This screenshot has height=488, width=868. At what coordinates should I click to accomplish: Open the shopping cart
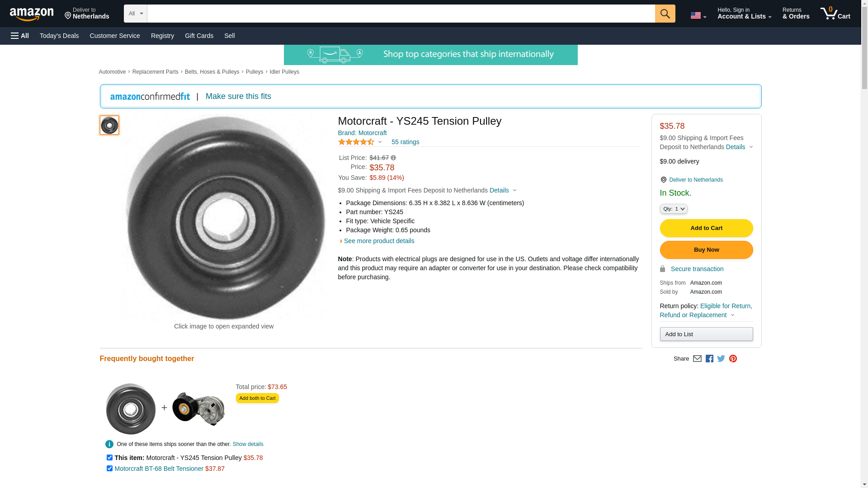click(x=835, y=14)
